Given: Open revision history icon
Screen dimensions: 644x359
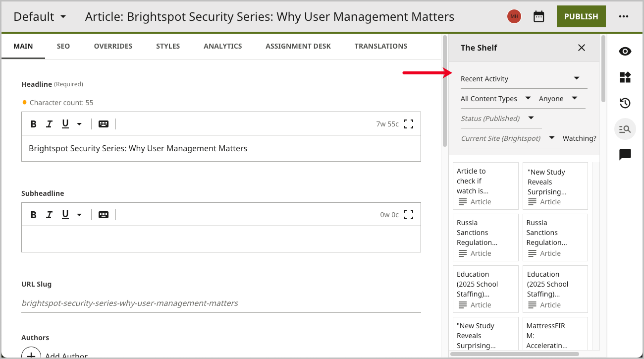Looking at the screenshot, I should pos(625,103).
